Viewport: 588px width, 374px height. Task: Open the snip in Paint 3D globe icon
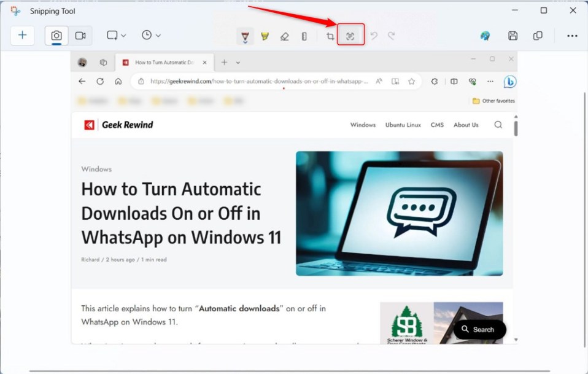485,36
